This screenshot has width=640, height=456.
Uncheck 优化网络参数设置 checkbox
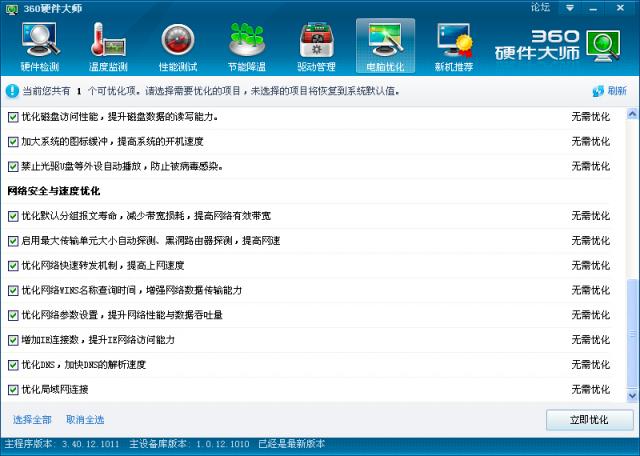pos(13,316)
